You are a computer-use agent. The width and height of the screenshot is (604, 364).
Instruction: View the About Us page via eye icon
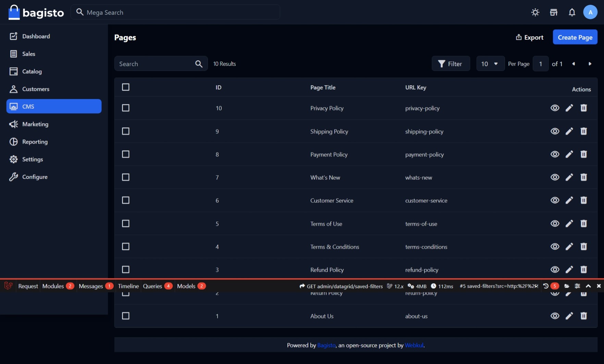[x=555, y=316]
